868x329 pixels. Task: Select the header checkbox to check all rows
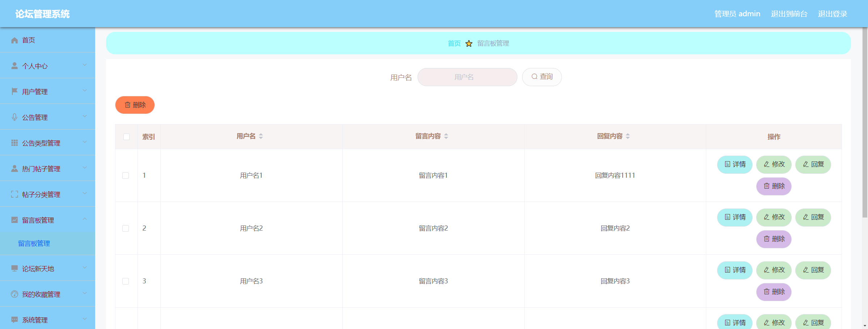click(x=126, y=137)
